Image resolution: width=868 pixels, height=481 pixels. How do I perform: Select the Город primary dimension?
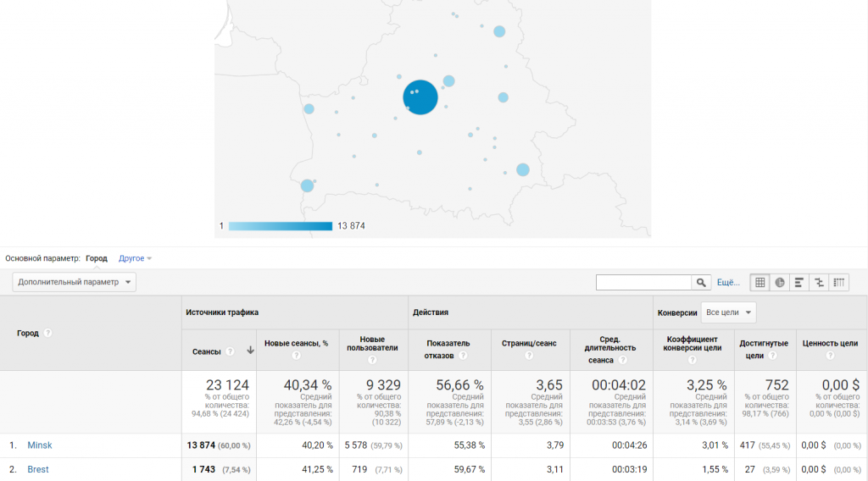pos(97,258)
